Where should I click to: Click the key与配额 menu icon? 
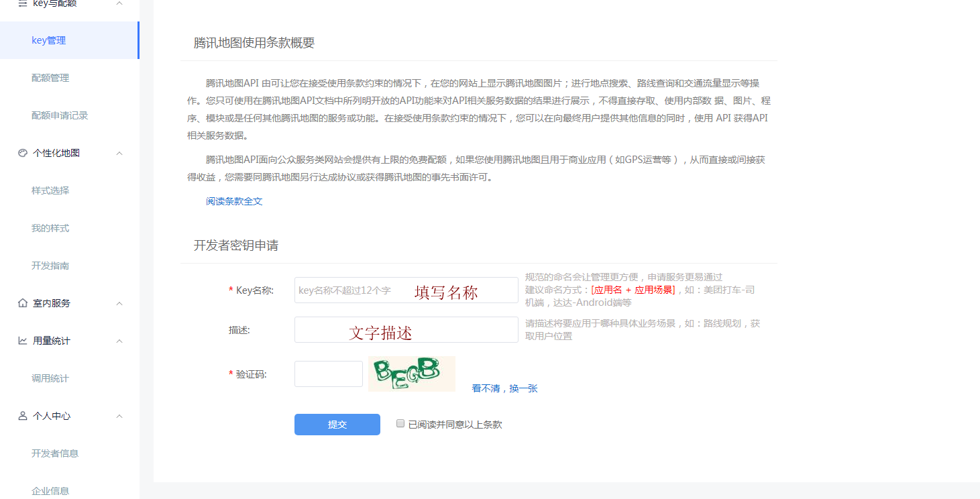(23, 3)
